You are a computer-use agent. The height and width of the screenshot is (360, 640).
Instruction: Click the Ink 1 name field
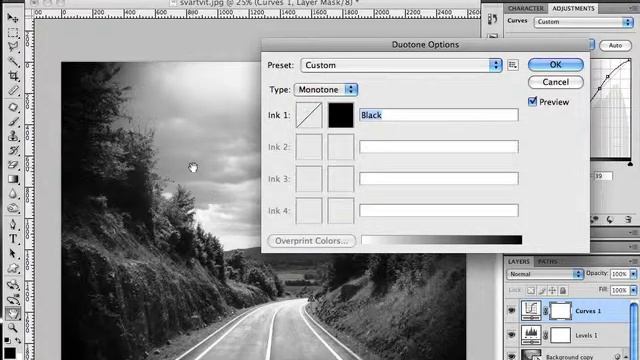[x=439, y=115]
